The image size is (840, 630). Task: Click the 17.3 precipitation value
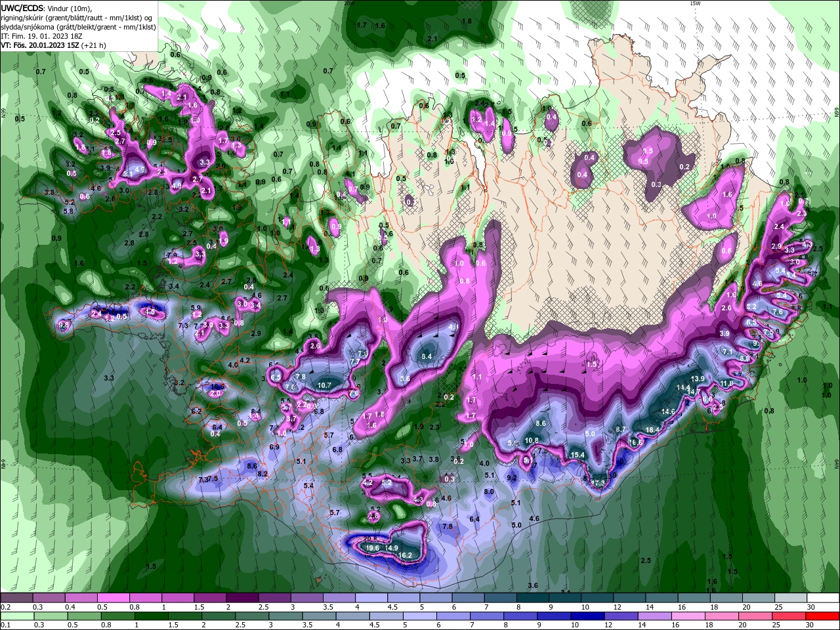(598, 483)
